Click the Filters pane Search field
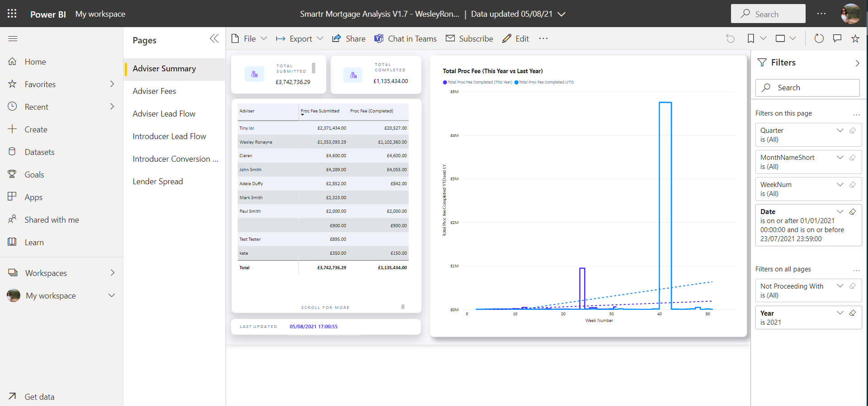 pos(807,88)
